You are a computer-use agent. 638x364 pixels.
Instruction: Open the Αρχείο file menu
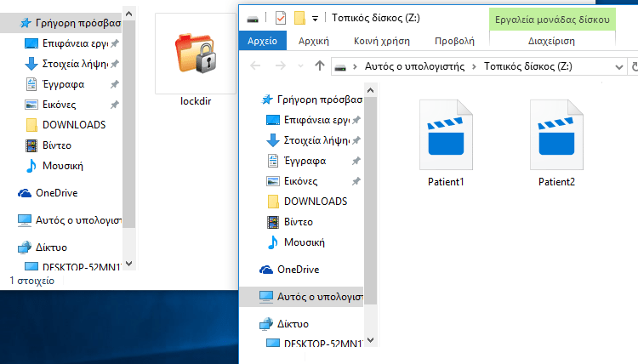coord(263,40)
